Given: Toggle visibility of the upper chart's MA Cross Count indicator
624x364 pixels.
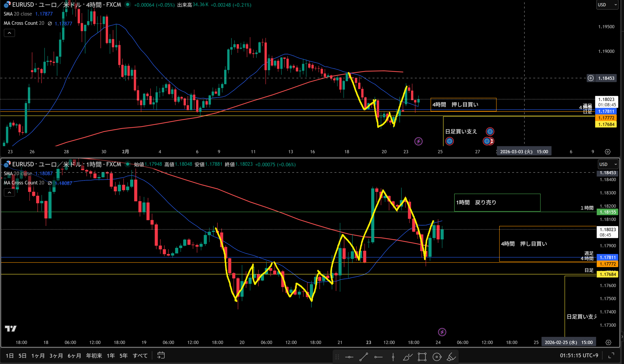Looking at the screenshot, I should click(50, 23).
